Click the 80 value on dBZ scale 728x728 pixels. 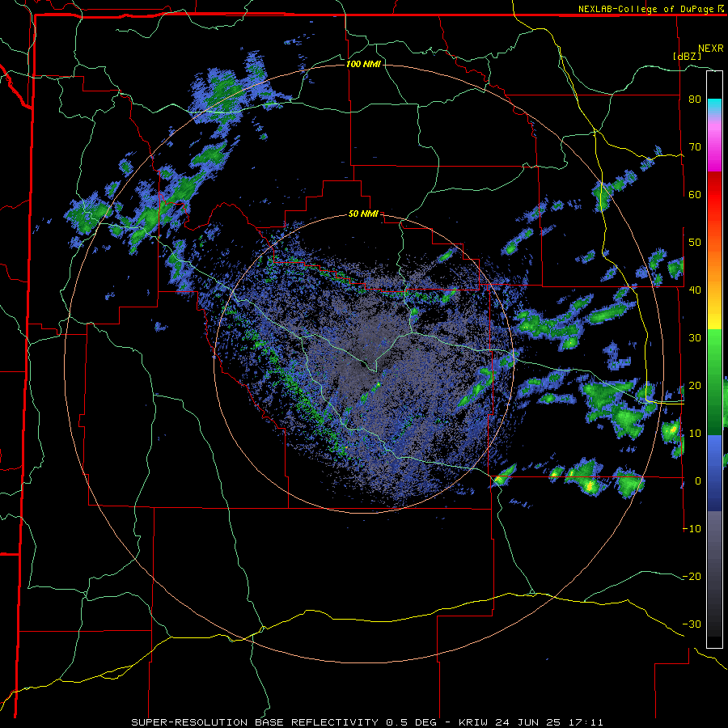(695, 99)
